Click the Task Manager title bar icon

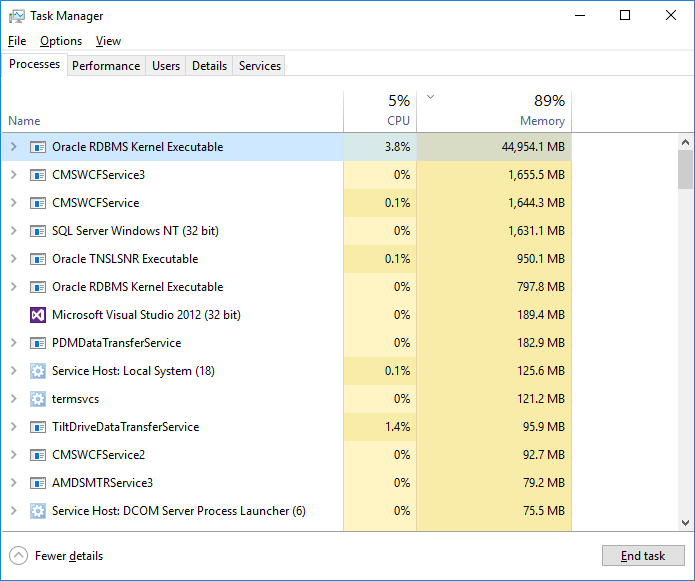[17, 16]
